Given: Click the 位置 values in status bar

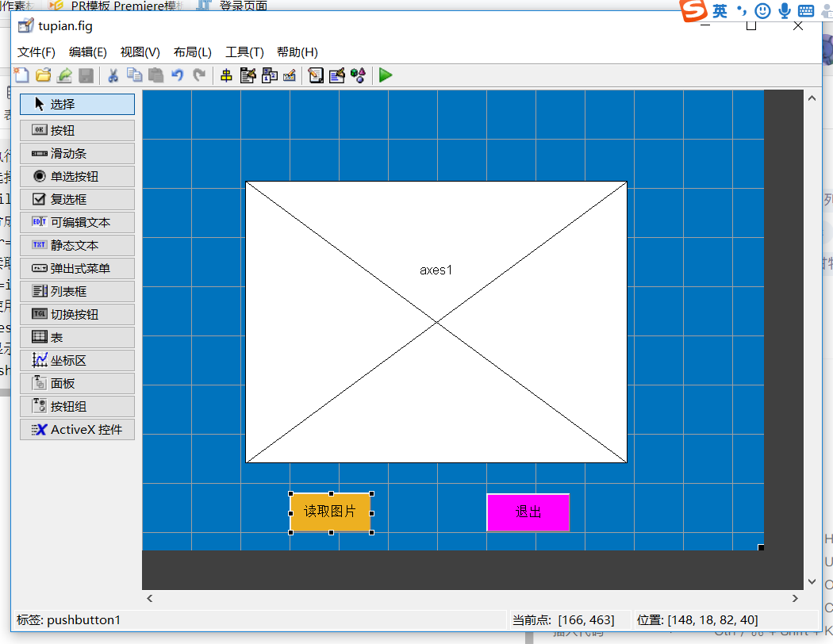Looking at the screenshot, I should pyautogui.click(x=697, y=619).
